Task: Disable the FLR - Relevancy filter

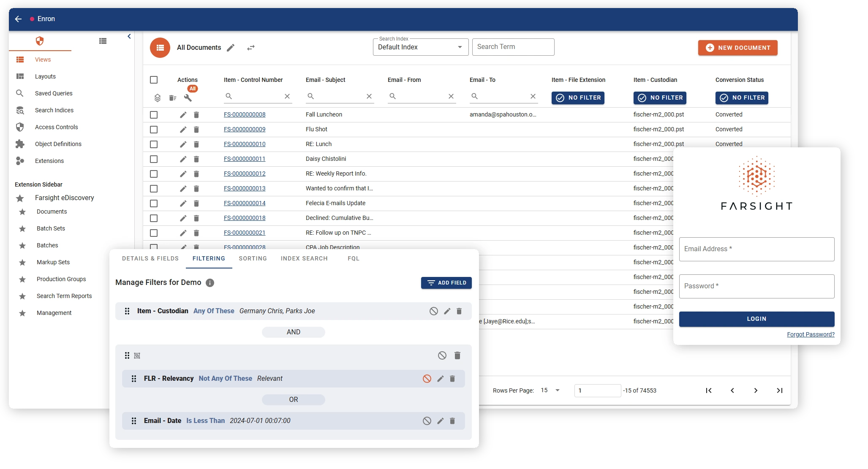Action: [426, 379]
